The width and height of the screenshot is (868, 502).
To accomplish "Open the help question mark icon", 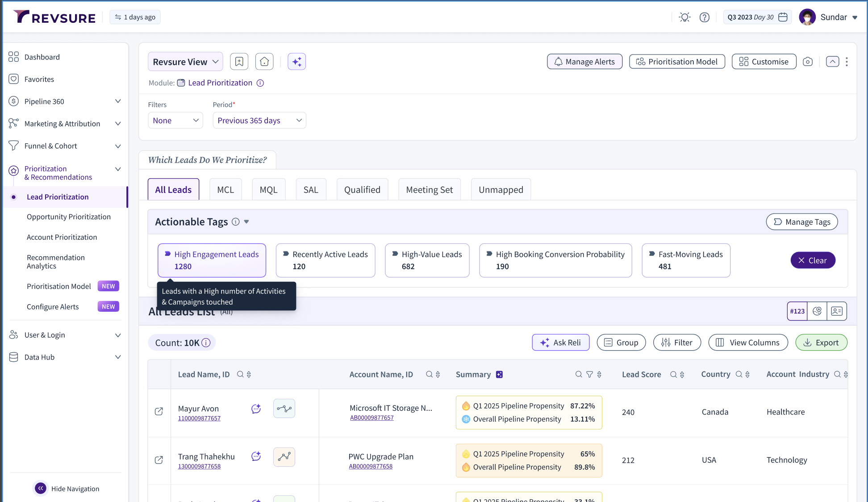I will coord(705,17).
